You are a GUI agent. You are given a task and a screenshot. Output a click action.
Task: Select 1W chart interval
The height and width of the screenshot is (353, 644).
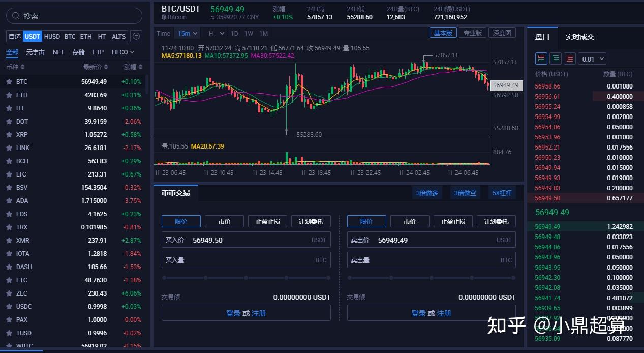(249, 33)
